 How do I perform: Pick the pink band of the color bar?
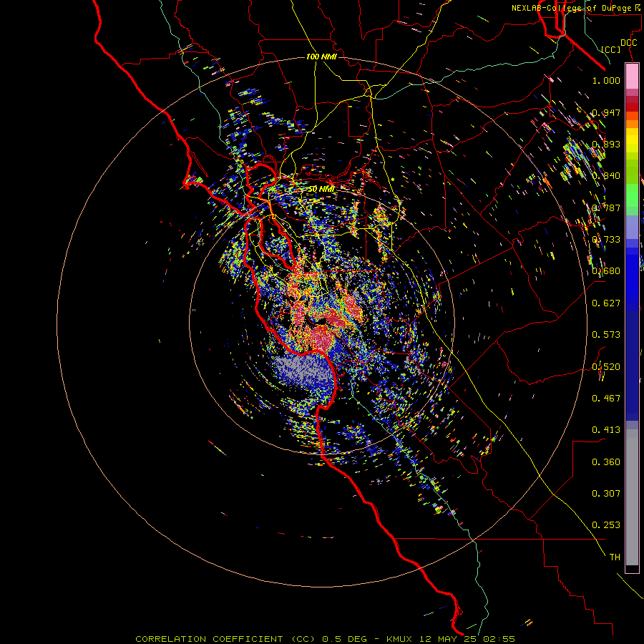(x=632, y=77)
